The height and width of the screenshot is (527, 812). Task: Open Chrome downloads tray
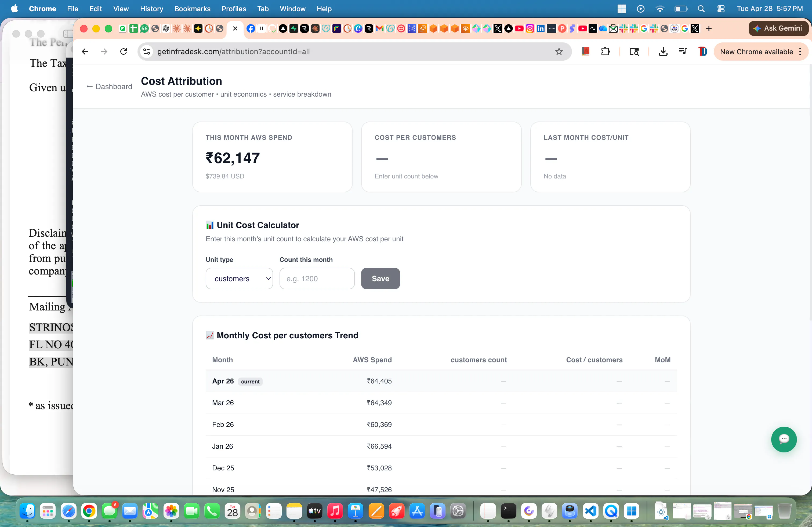662,52
